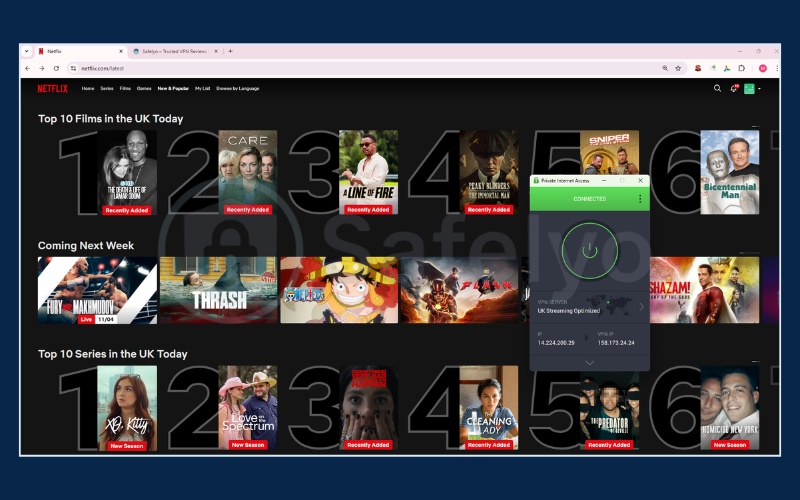This screenshot has width=800, height=500.
Task: Click the zoom magnifier in address bar
Action: point(665,68)
